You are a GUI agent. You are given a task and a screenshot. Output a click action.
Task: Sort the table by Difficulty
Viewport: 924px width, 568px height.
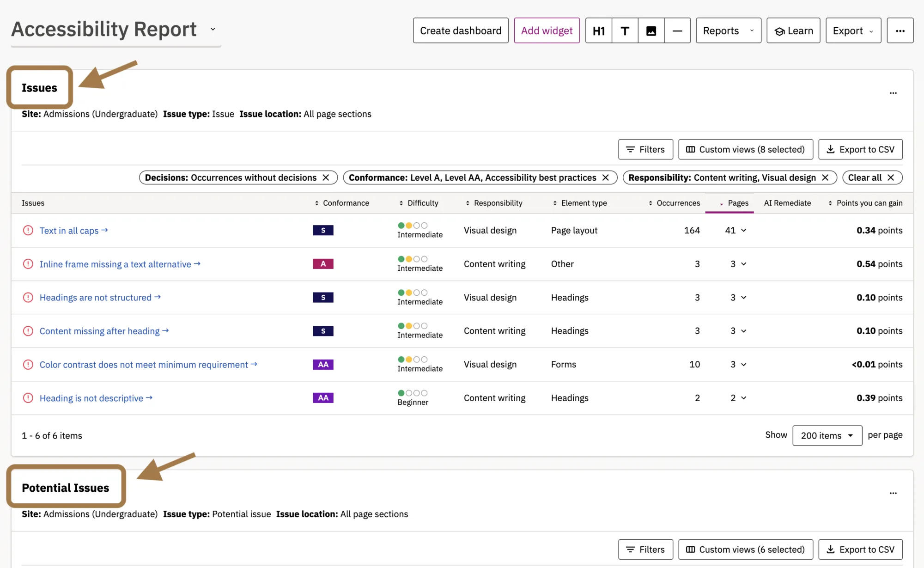(419, 203)
